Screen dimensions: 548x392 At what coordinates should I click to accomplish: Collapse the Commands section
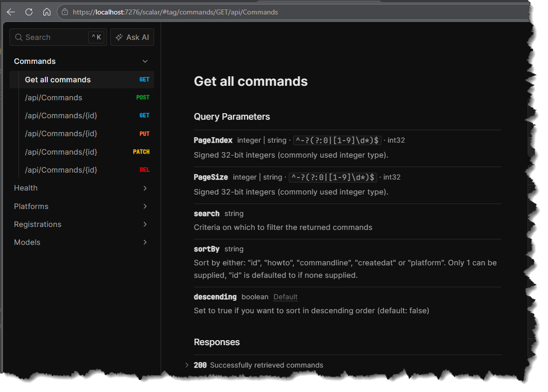(x=145, y=61)
